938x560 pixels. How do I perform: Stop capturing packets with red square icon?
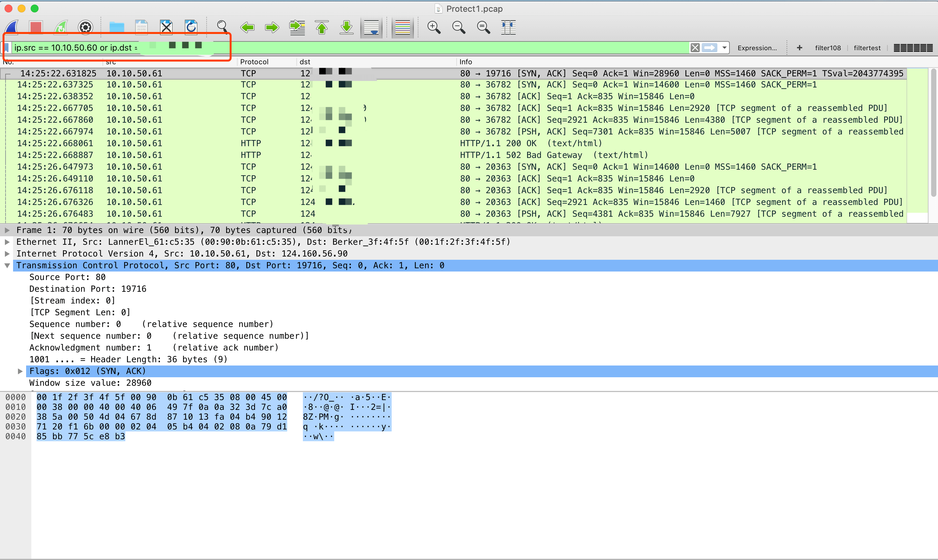click(x=36, y=27)
